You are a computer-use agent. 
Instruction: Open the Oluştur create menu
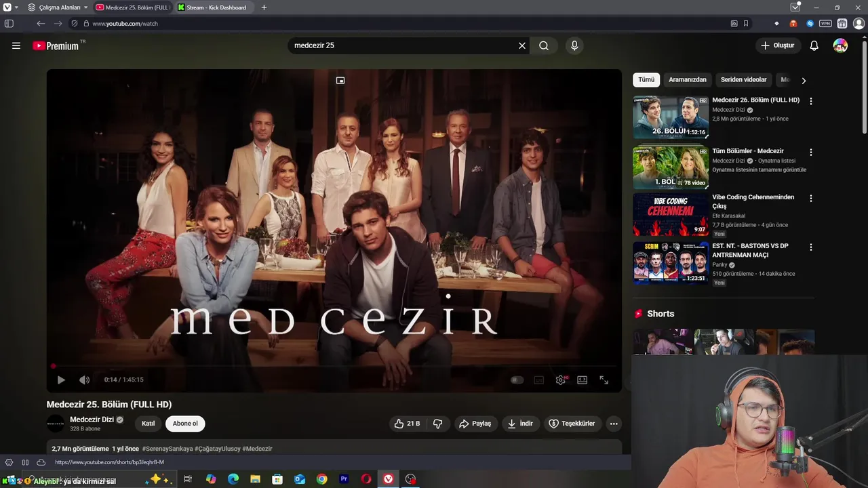coord(777,45)
